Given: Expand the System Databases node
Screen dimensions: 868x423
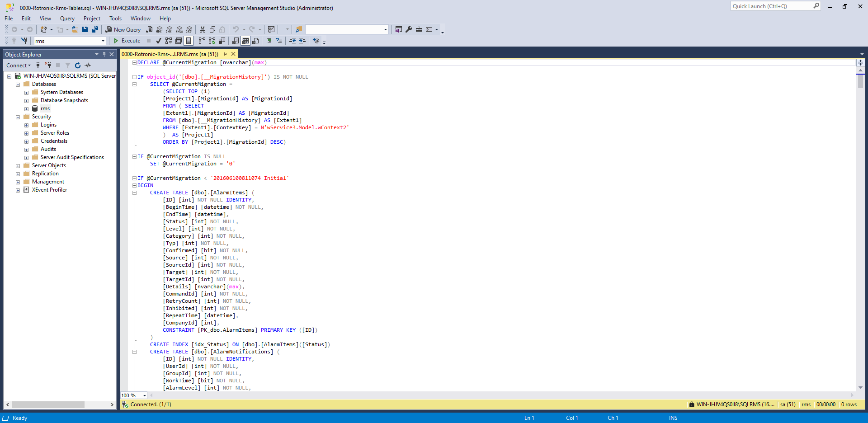Looking at the screenshot, I should [x=26, y=93].
